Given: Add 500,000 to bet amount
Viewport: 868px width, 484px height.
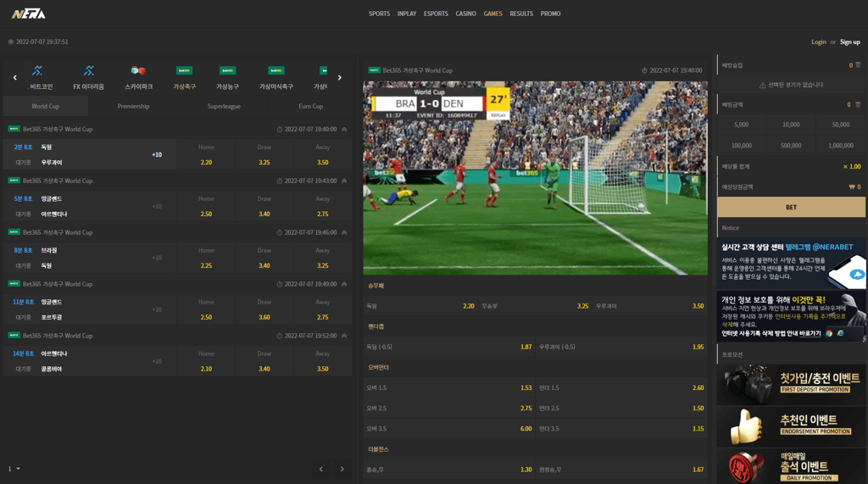Looking at the screenshot, I should pyautogui.click(x=791, y=146).
